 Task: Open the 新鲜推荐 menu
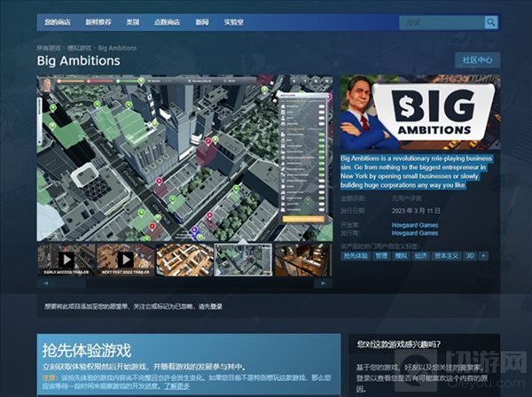coord(98,22)
